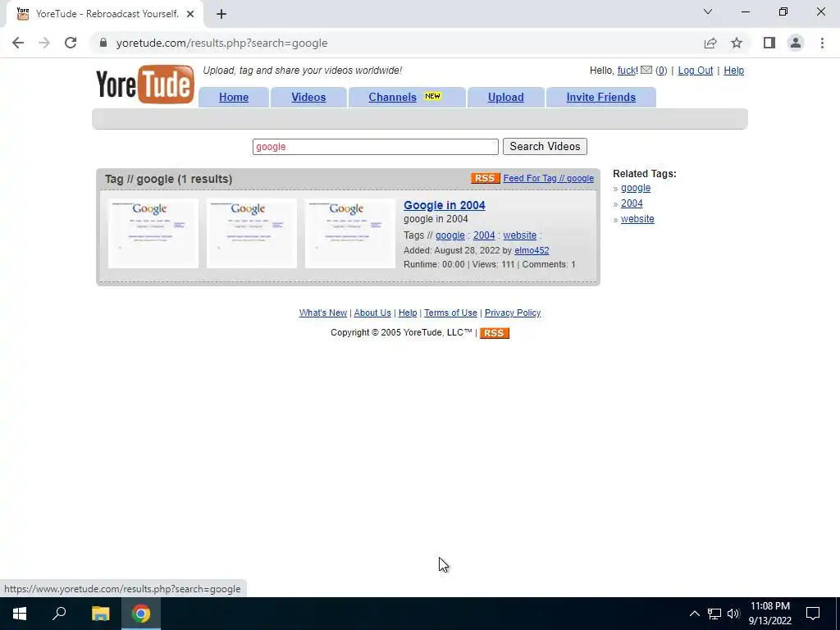This screenshot has width=840, height=630.
Task: Open uploader elmo452's profile
Action: (x=532, y=250)
